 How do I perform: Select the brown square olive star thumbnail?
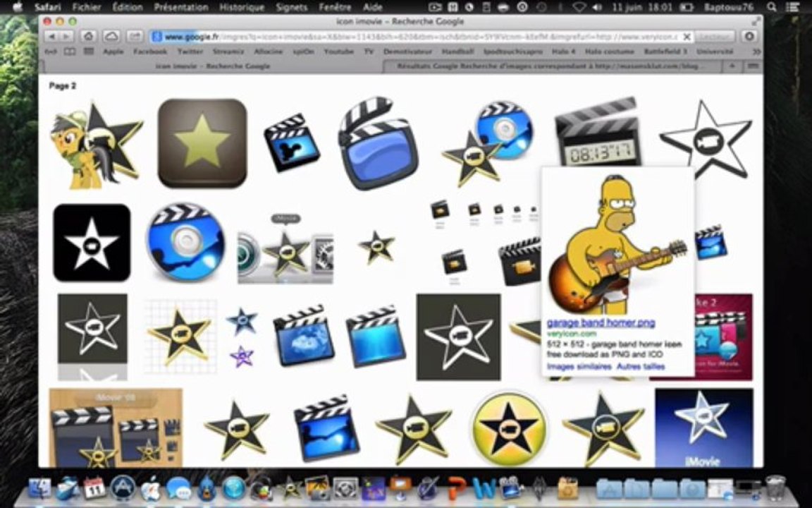(202, 143)
